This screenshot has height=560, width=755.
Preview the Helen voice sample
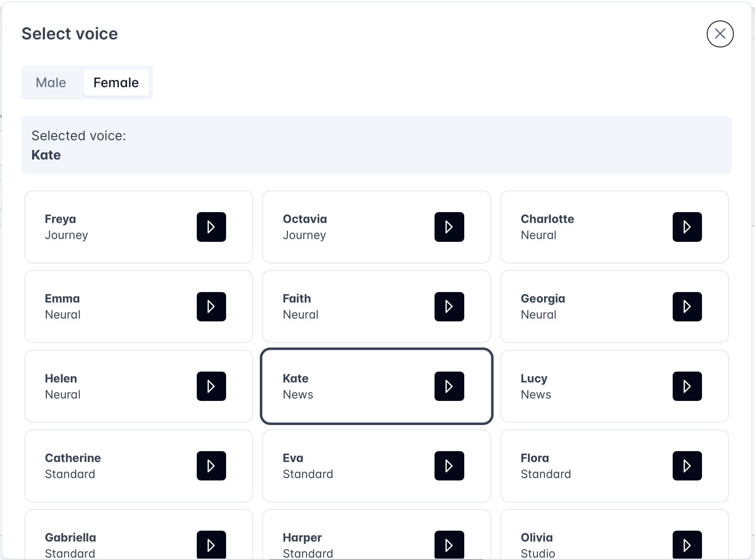211,386
